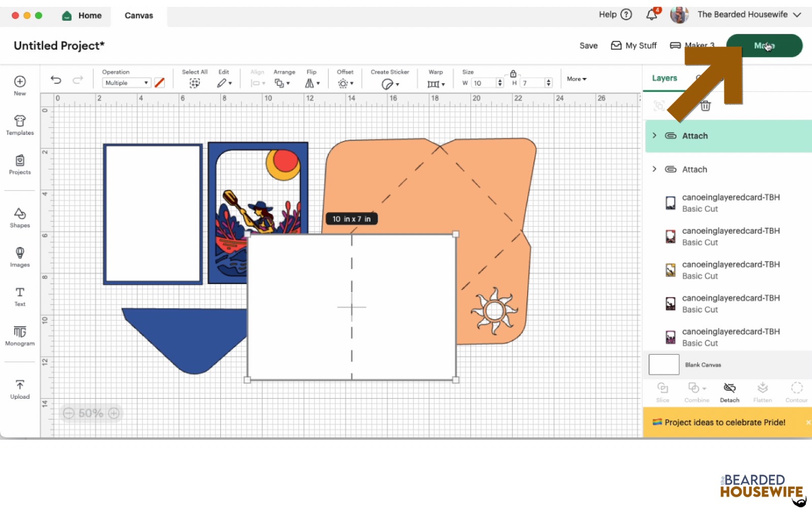
Task: Click the height input field
Action: (532, 83)
